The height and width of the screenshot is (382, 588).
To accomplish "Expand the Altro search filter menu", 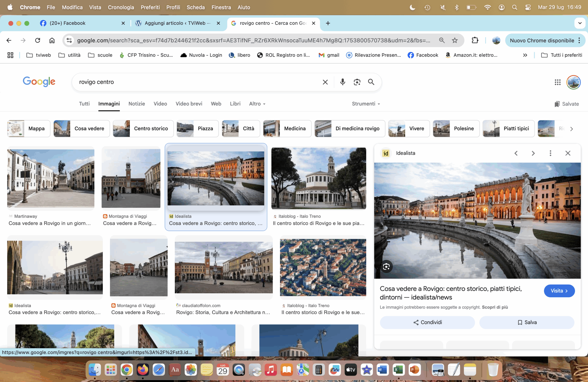I will click(x=257, y=104).
